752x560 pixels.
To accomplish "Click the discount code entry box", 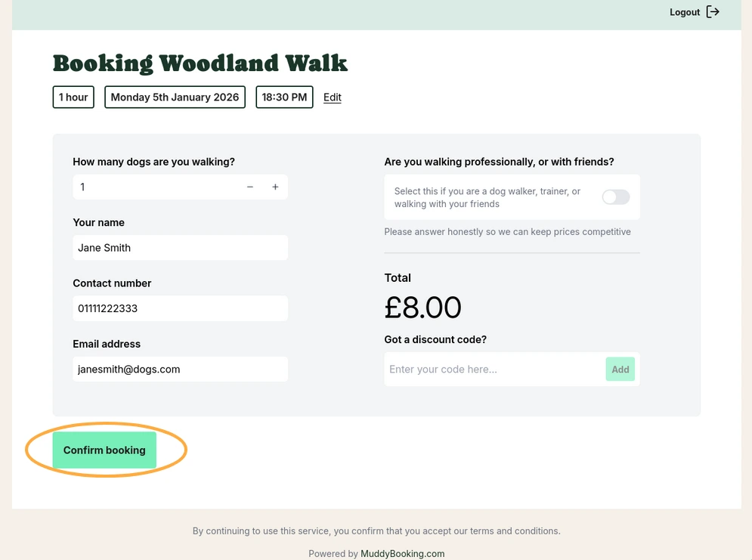I will pos(491,369).
